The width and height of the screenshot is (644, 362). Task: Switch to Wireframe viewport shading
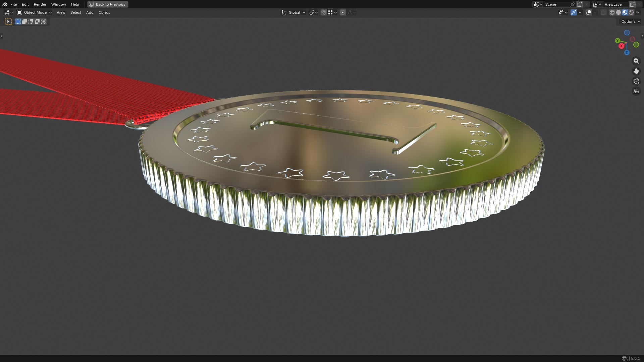(x=612, y=12)
